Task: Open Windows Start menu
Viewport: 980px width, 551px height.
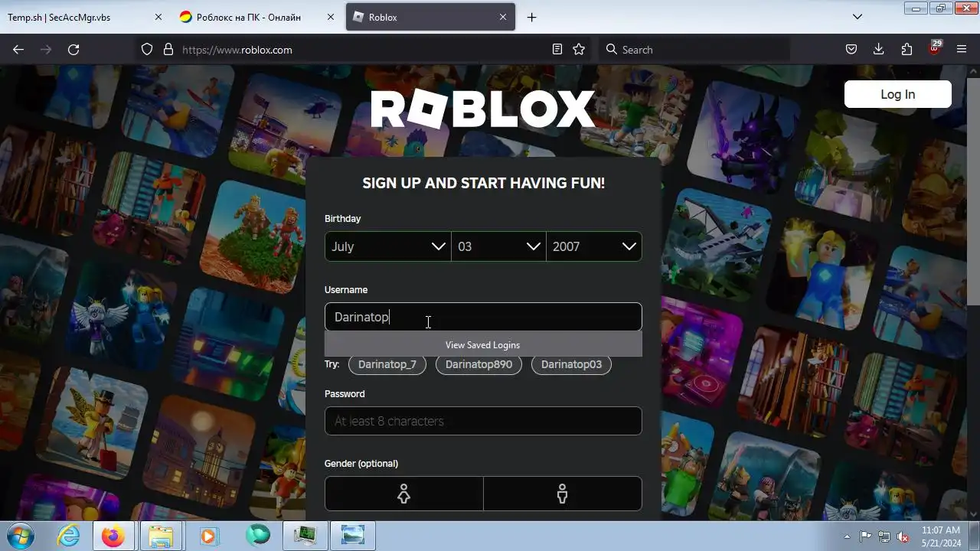Action: pyautogui.click(x=19, y=536)
